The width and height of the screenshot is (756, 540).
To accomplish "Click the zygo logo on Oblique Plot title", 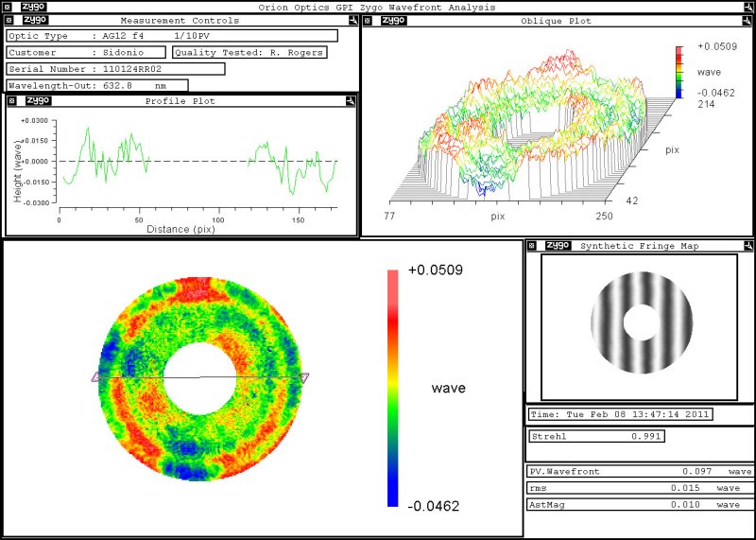I will point(393,21).
